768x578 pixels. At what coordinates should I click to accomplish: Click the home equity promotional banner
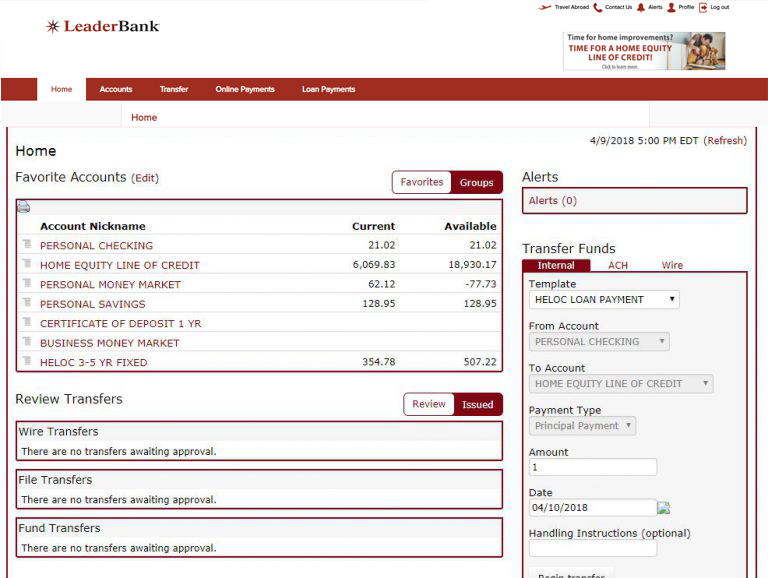pyautogui.click(x=643, y=51)
